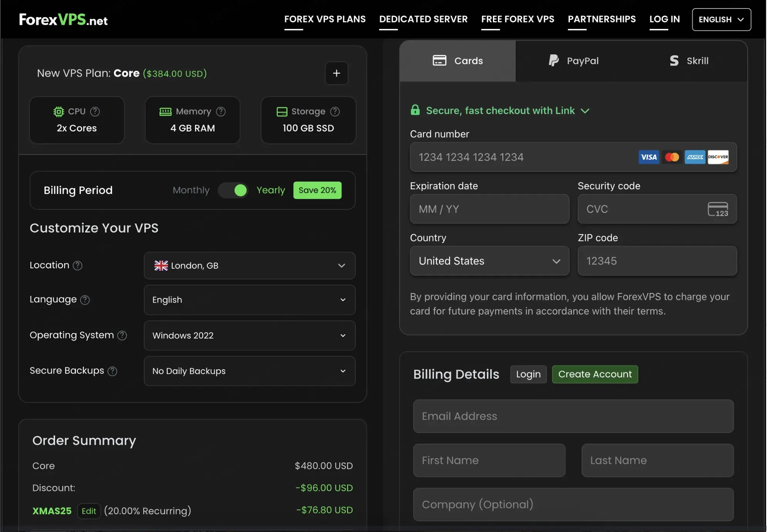This screenshot has width=767, height=532.
Task: Select the Yearly billing label
Action: 271,190
